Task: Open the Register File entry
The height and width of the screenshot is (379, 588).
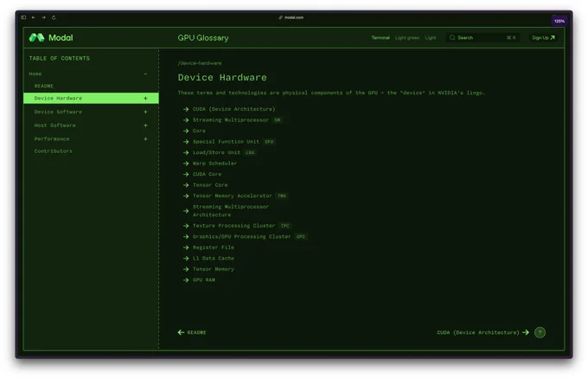Action: pos(213,247)
